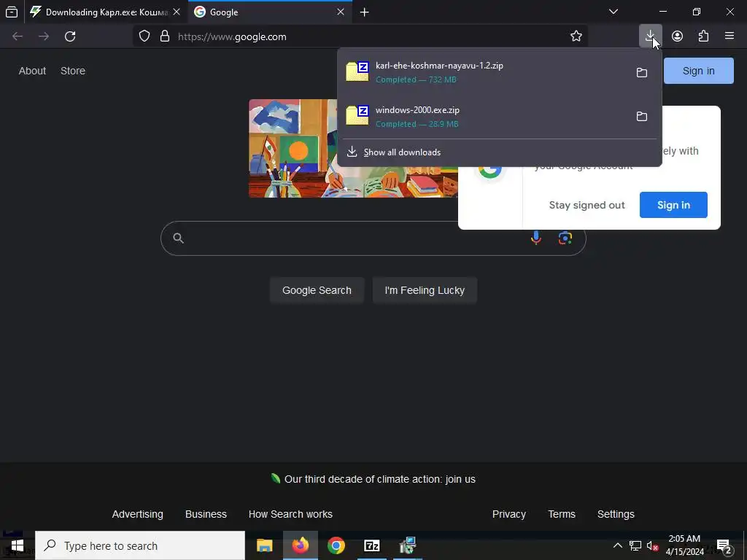The height and width of the screenshot is (560, 747).
Task: Click Google Search button
Action: click(317, 290)
